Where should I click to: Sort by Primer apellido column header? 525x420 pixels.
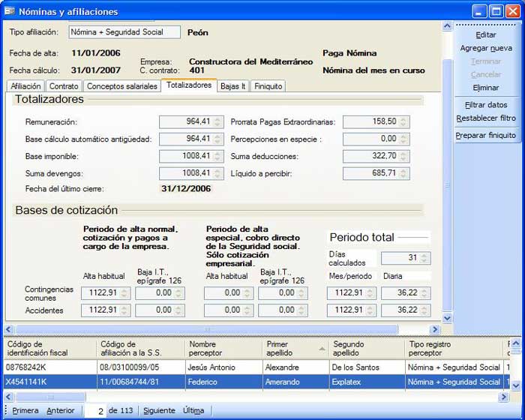coord(294,349)
